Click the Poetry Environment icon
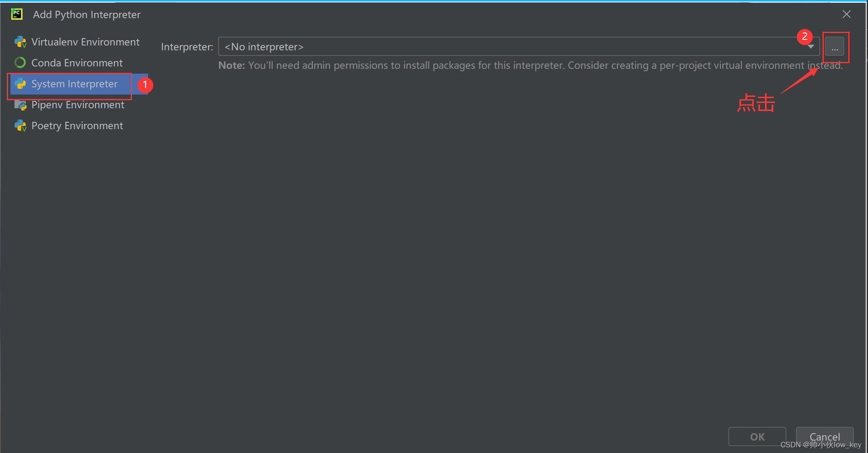The width and height of the screenshot is (868, 453). pos(21,126)
